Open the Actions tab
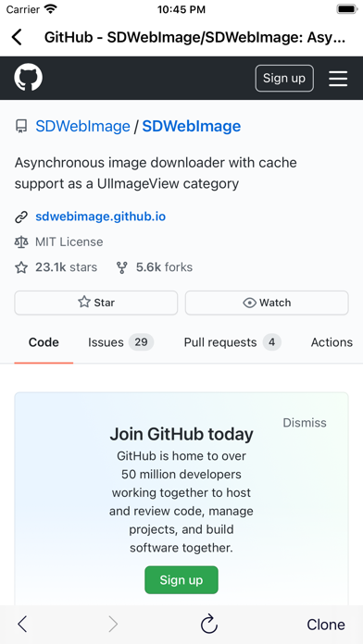The height and width of the screenshot is (644, 363). 332,342
